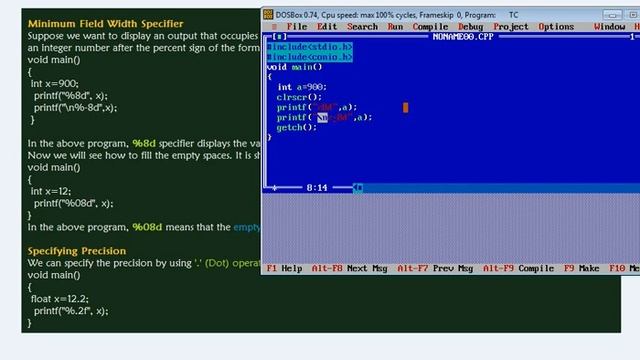Open the Debug menu

click(471, 27)
